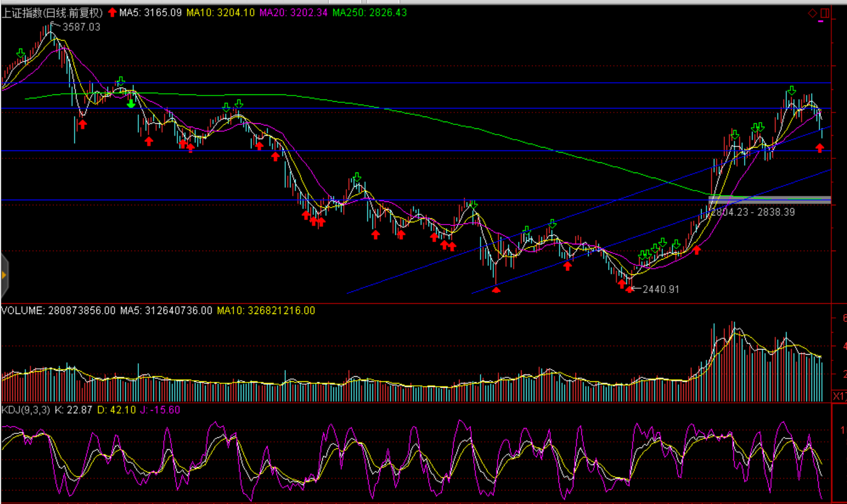Click the rightmost green down arrow signal

pyautogui.click(x=792, y=91)
